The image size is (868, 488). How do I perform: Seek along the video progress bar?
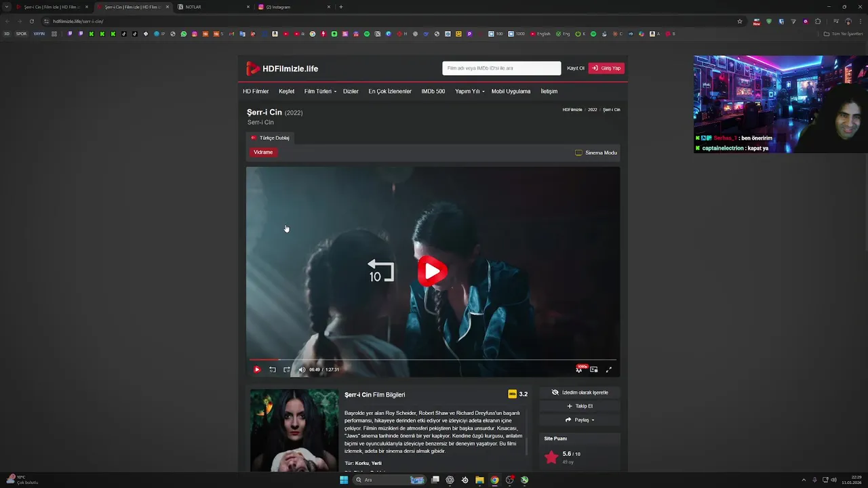click(x=433, y=360)
